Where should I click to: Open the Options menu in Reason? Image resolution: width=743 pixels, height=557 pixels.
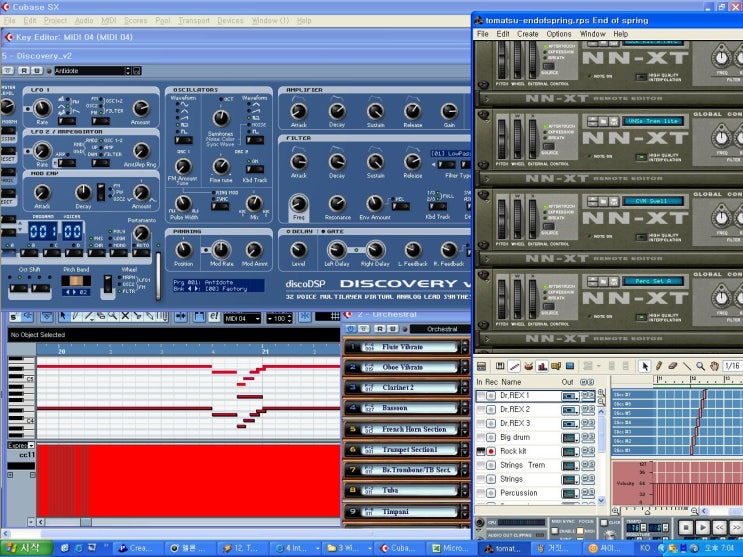coord(559,34)
